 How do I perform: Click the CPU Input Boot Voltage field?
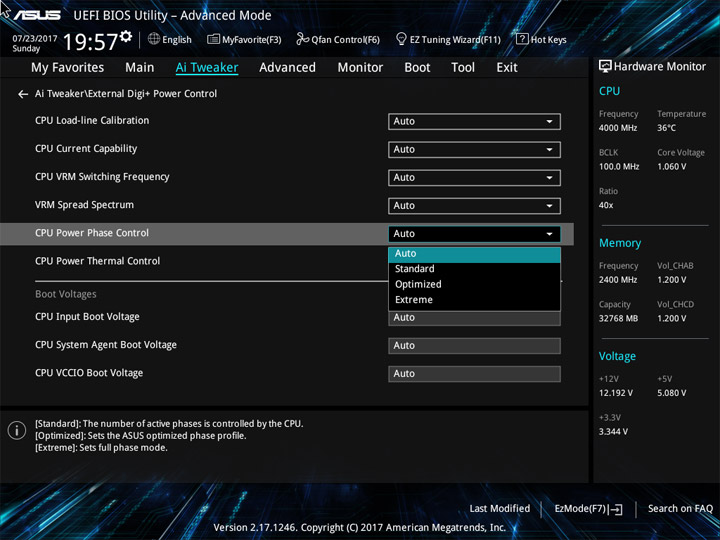coord(474,318)
